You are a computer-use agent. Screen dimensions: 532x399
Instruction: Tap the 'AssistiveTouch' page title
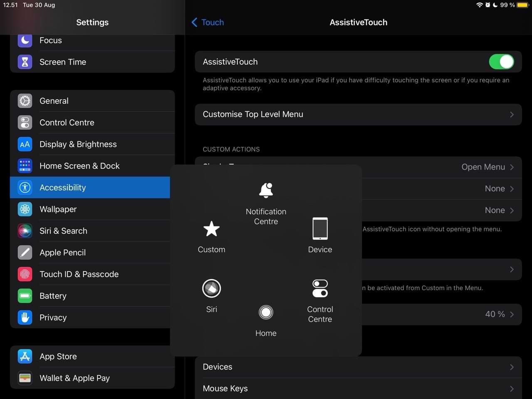click(358, 22)
